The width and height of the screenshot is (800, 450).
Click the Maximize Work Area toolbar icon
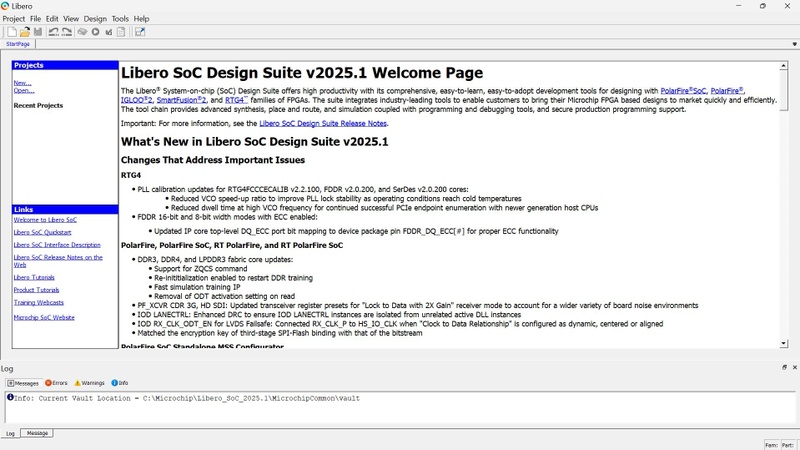pos(140,32)
